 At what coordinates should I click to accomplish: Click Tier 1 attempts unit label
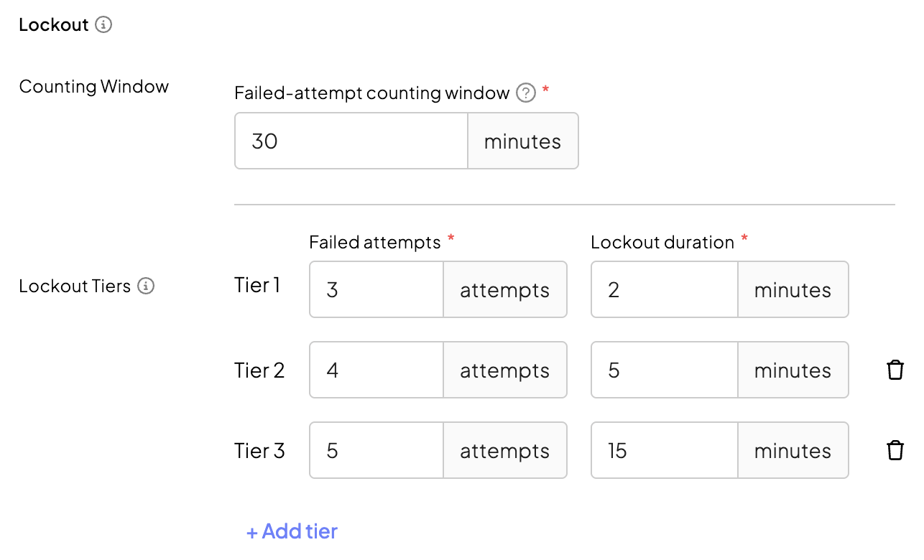click(504, 289)
